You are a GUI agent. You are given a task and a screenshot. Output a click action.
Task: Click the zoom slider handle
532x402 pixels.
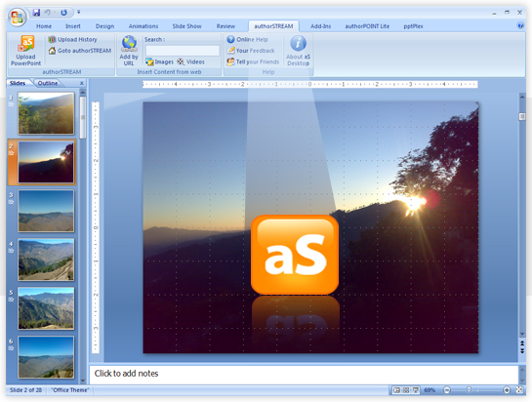click(469, 390)
